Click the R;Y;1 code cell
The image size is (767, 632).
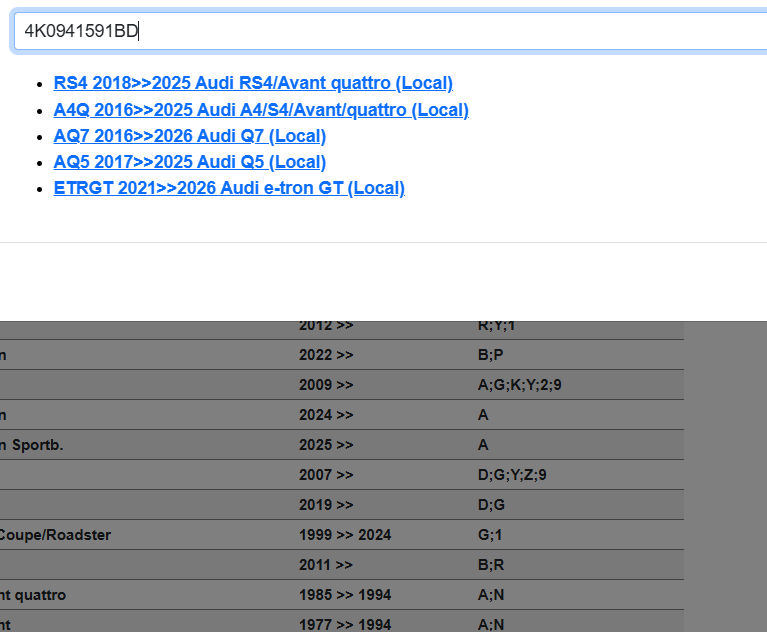point(497,326)
